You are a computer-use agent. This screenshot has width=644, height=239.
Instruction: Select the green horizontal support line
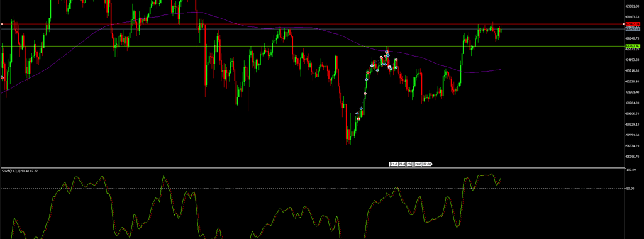(x=312, y=46)
